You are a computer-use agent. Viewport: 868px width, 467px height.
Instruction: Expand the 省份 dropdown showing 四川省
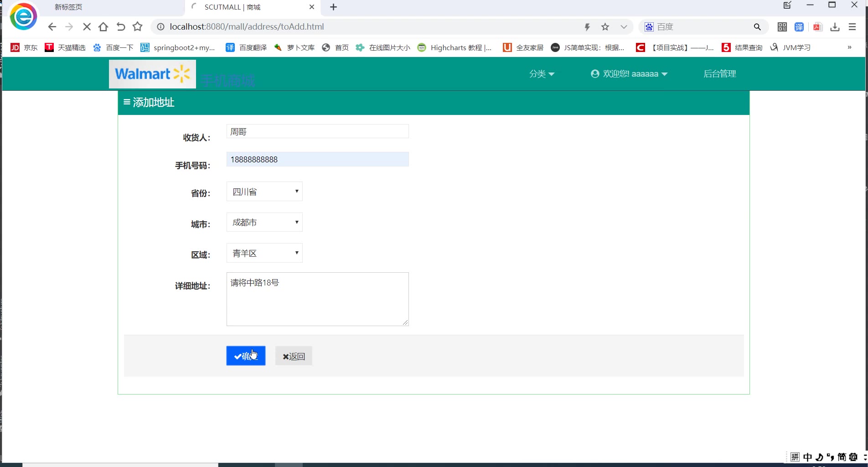point(264,192)
